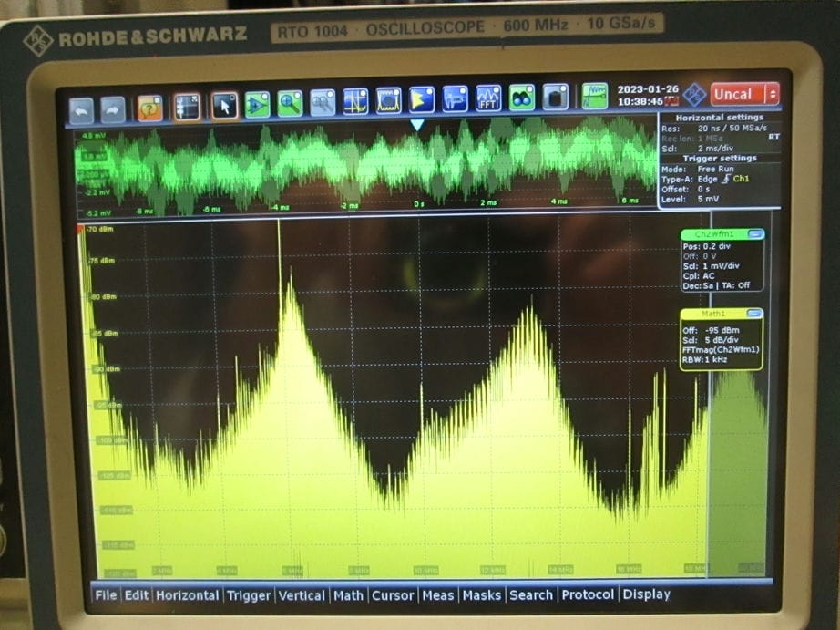Select the arrow pointer tool

[224, 105]
